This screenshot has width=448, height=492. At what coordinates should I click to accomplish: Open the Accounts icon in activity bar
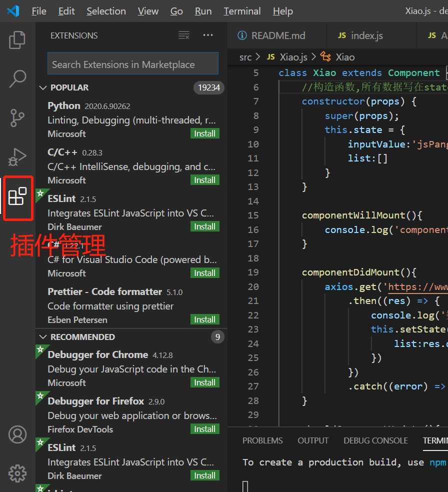(17, 434)
